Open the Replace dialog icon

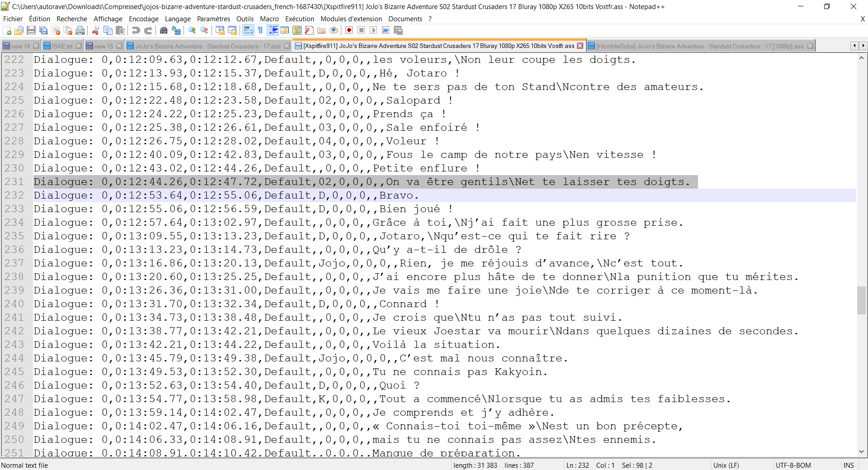(176, 30)
